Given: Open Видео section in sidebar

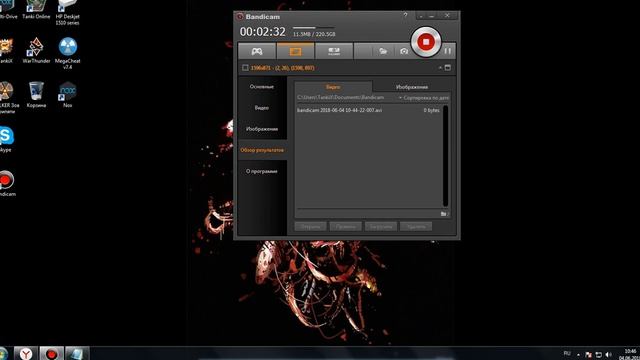Looking at the screenshot, I should click(262, 108).
